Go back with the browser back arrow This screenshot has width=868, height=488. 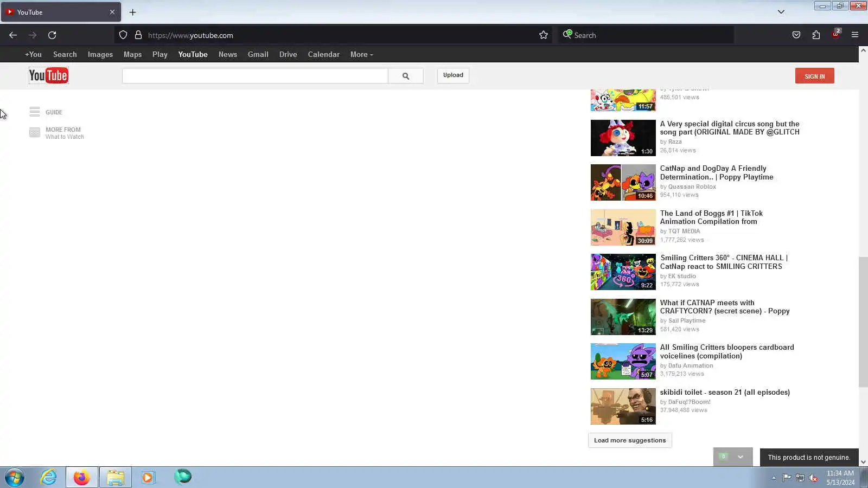pyautogui.click(x=13, y=35)
